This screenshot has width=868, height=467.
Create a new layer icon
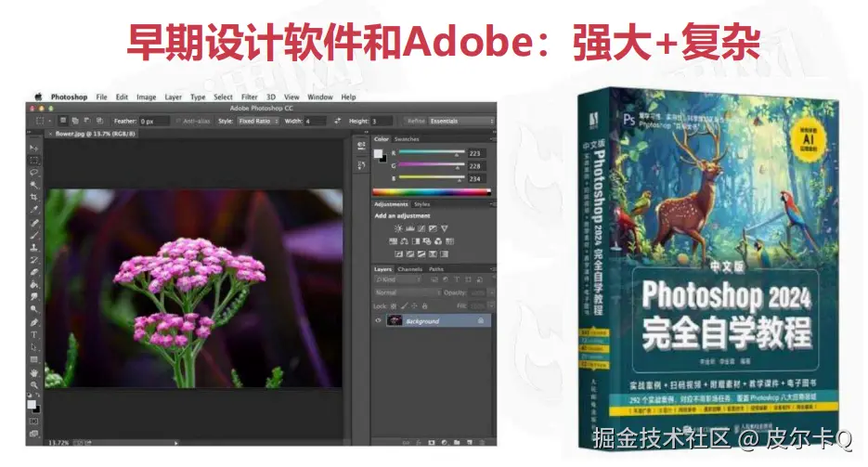[470, 443]
